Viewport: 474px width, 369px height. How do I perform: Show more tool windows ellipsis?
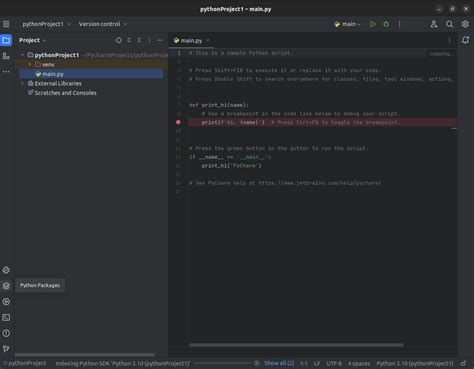tap(6, 71)
